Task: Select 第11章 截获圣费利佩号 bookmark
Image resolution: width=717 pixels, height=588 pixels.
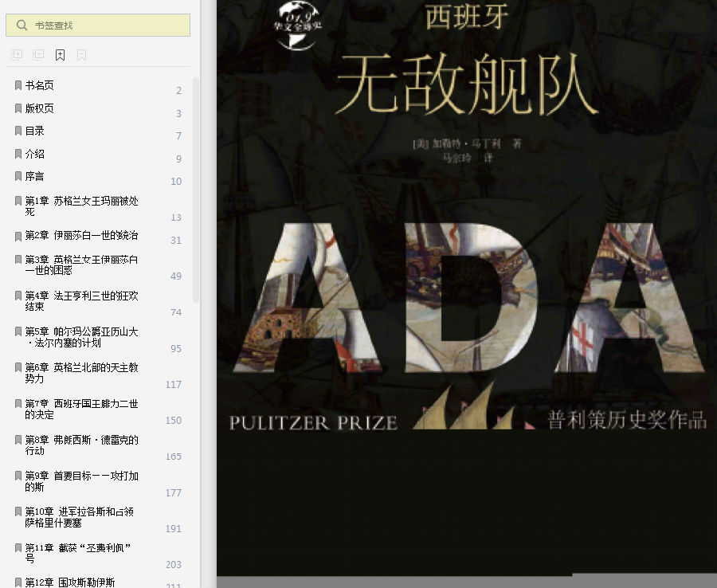Action: click(x=78, y=553)
